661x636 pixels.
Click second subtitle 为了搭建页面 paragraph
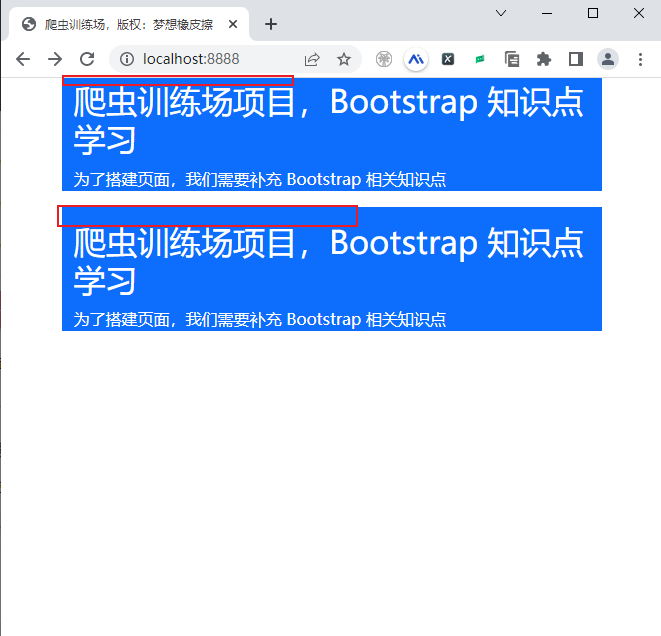point(260,319)
